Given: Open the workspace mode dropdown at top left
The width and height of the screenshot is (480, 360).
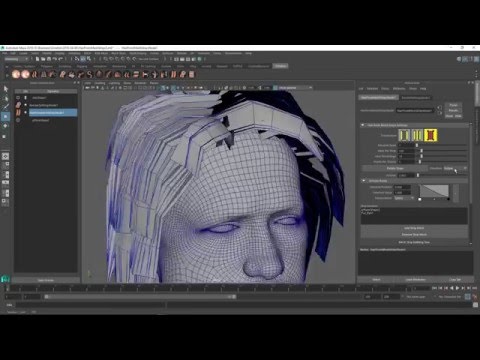Looking at the screenshot, I should click(17, 59).
